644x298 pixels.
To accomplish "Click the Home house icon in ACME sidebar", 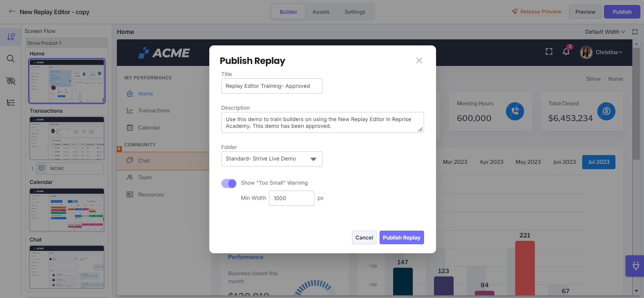I will coord(130,94).
